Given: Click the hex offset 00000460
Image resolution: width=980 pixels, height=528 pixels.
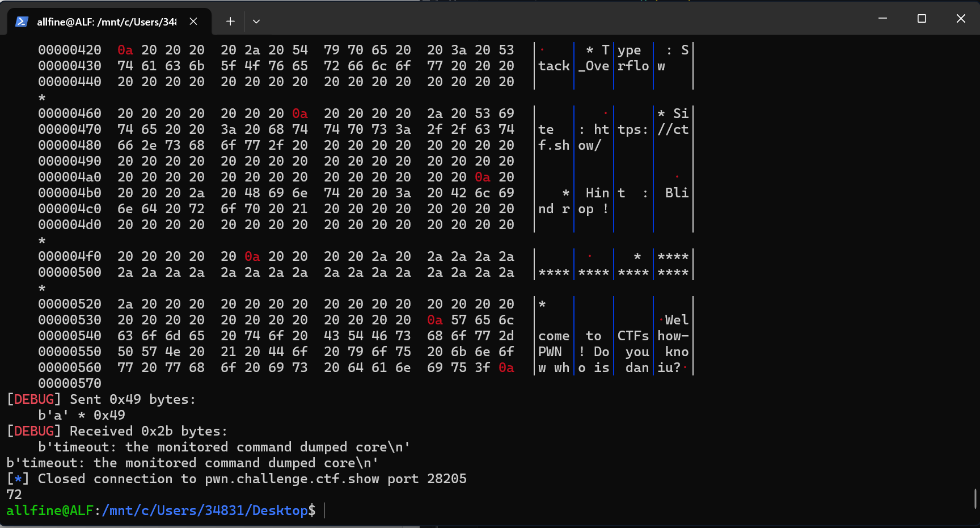Looking at the screenshot, I should [70, 113].
